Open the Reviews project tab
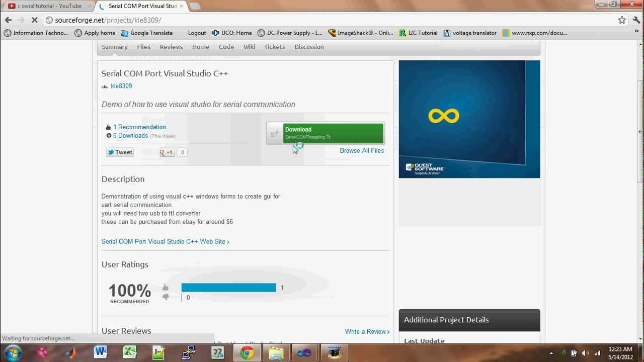Screen dimensions: 644x362 pyautogui.click(x=171, y=47)
